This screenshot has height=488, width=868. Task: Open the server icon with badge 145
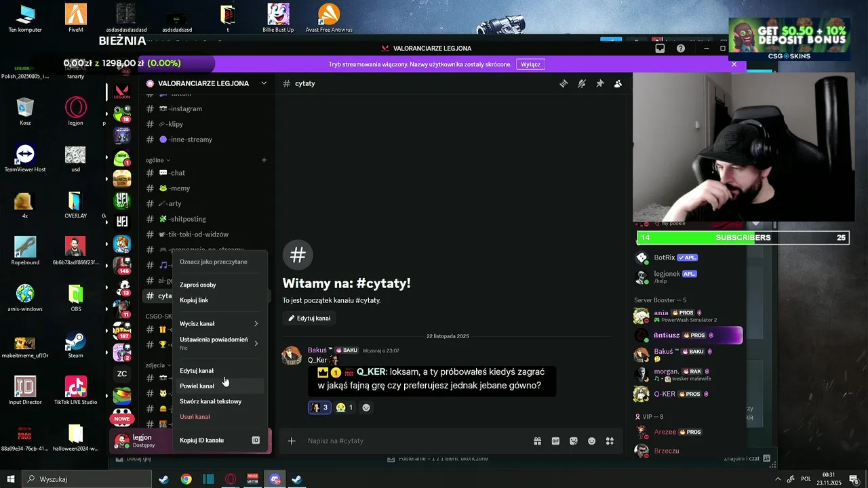122,265
